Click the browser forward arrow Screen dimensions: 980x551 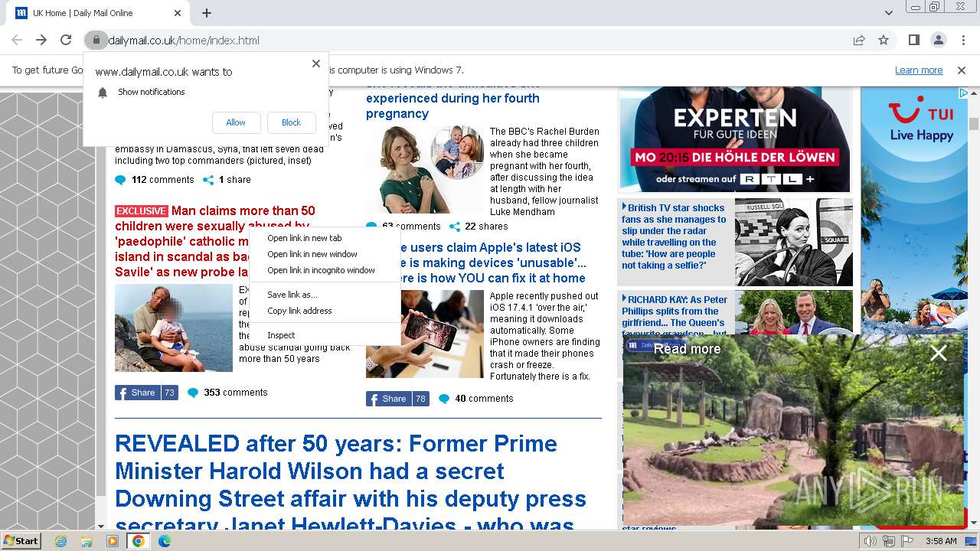tap(41, 41)
